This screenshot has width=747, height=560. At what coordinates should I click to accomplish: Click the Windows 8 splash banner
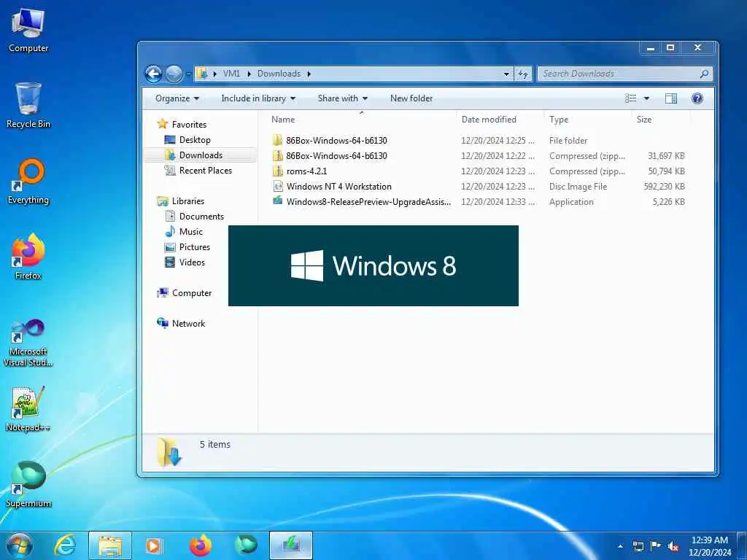373,265
